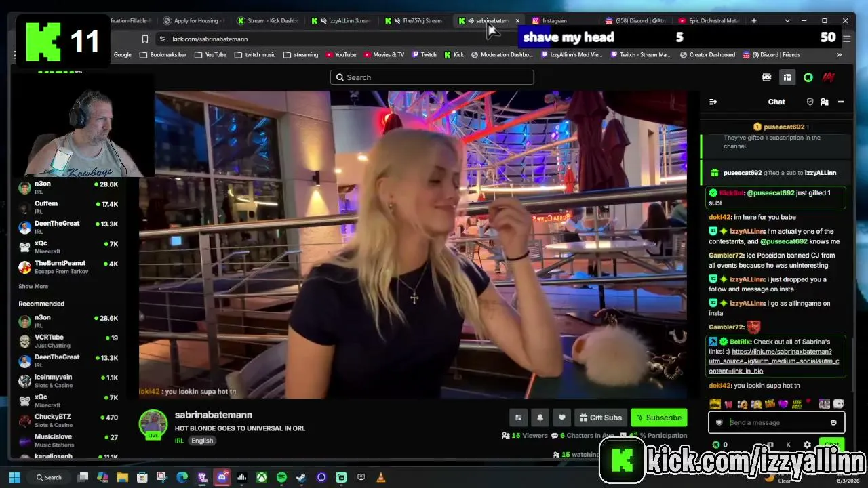Open iceinmyvein channel in Recommended
Screen dimensions: 868x488
coord(68,381)
